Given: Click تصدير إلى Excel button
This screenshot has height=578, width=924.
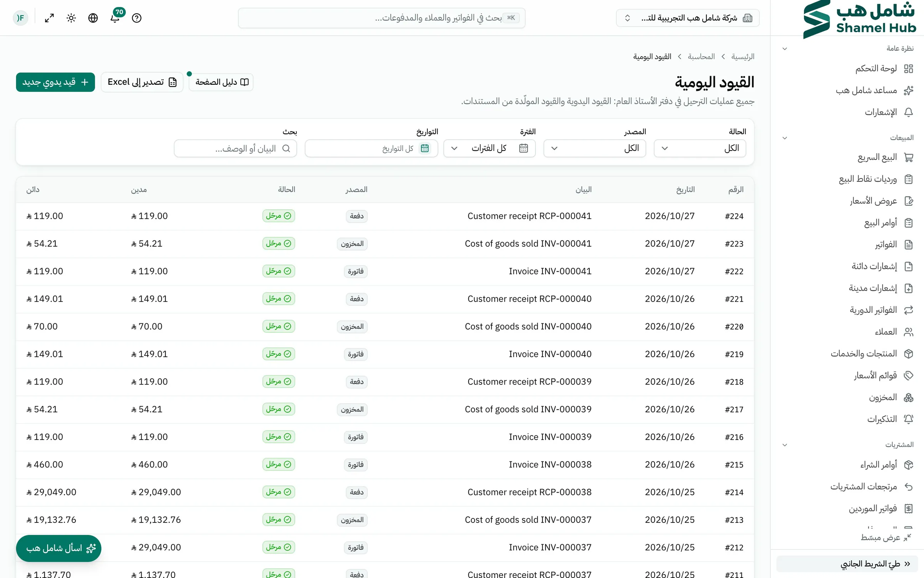Looking at the screenshot, I should pyautogui.click(x=142, y=82).
